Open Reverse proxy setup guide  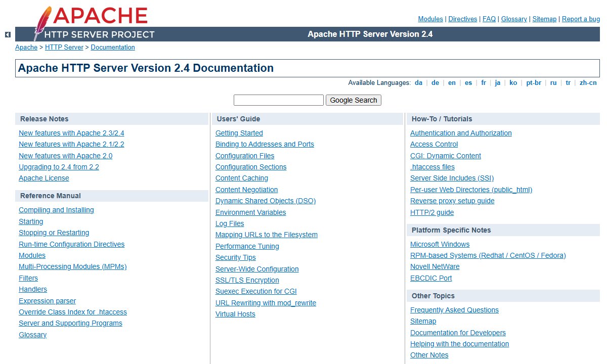tap(452, 201)
